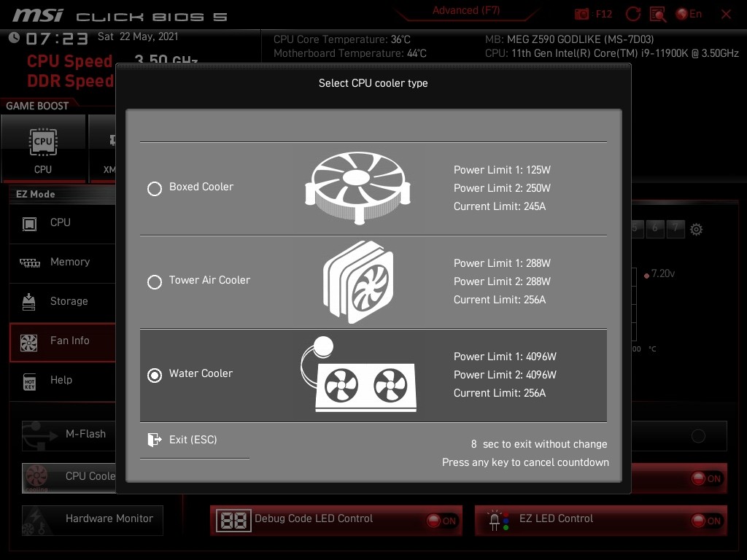Open fan settings gear icon

[696, 230]
